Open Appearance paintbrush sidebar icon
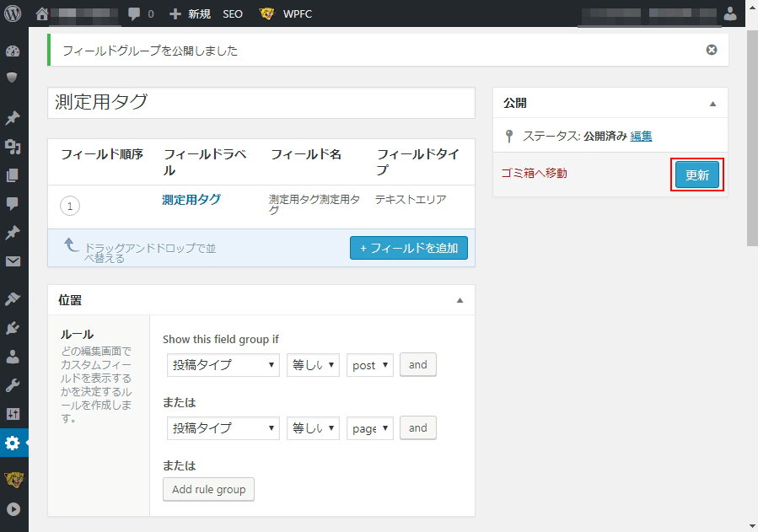Viewport: 758px width, 532px height. [13, 299]
